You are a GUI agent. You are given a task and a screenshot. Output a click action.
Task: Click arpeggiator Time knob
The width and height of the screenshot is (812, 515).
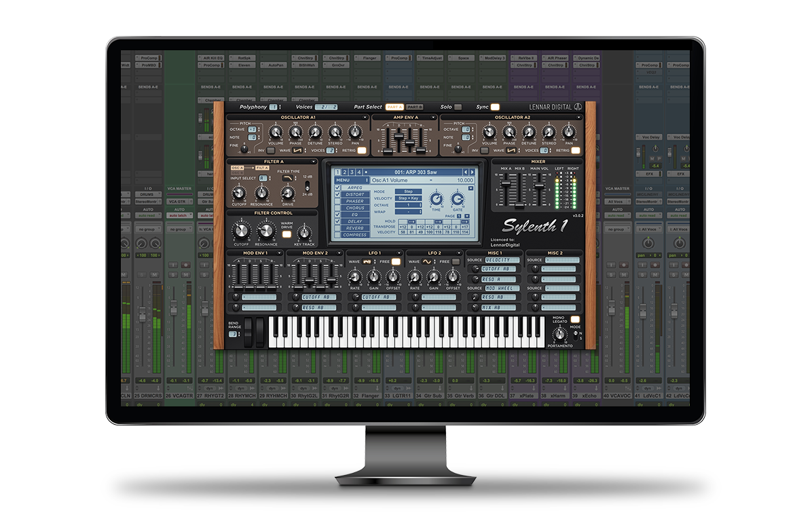coord(437,199)
